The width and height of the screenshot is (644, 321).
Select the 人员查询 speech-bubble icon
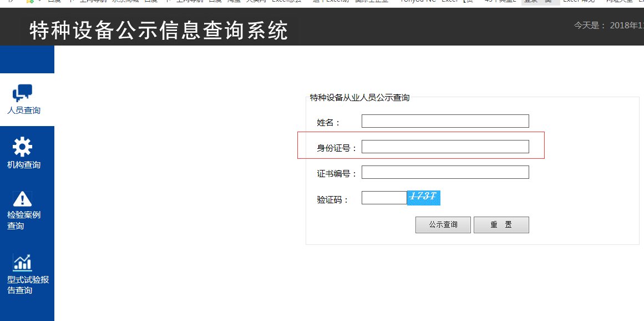[22, 93]
